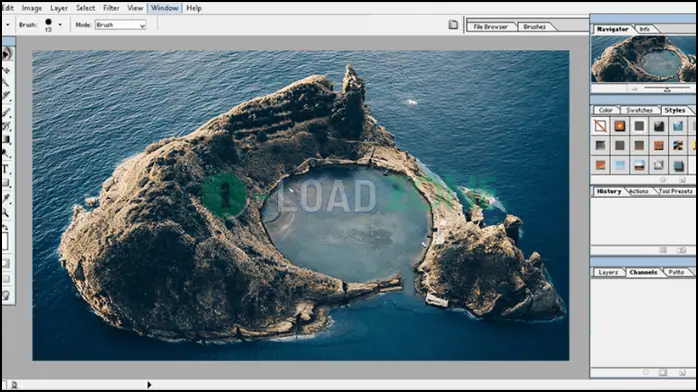This screenshot has width=698, height=392.
Task: Switch to the Channels tab
Action: coord(643,272)
